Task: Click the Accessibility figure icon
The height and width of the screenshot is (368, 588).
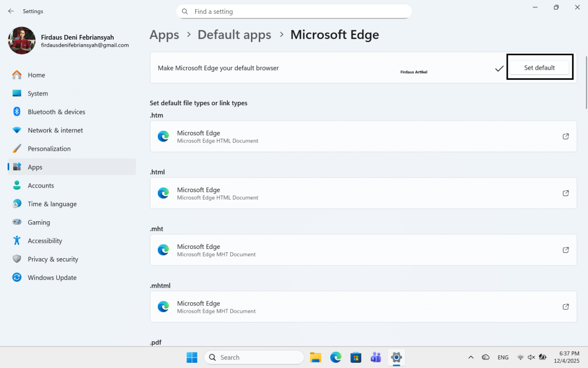Action: [x=17, y=240]
